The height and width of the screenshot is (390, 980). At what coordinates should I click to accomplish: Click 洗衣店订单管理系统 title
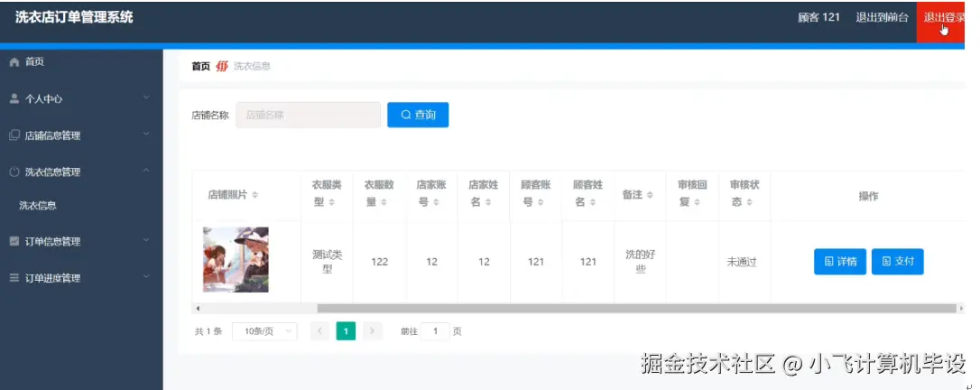[74, 17]
